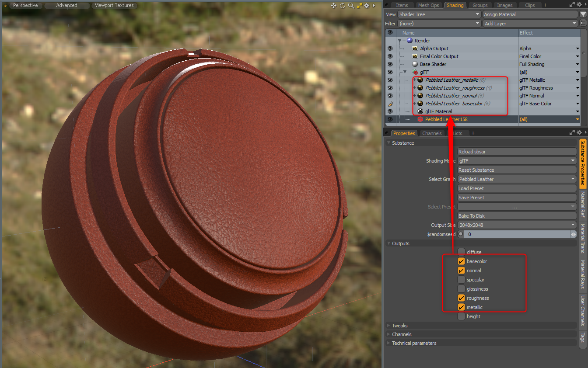The height and width of the screenshot is (368, 588).
Task: Open the Shading Mode dropdown
Action: [516, 160]
